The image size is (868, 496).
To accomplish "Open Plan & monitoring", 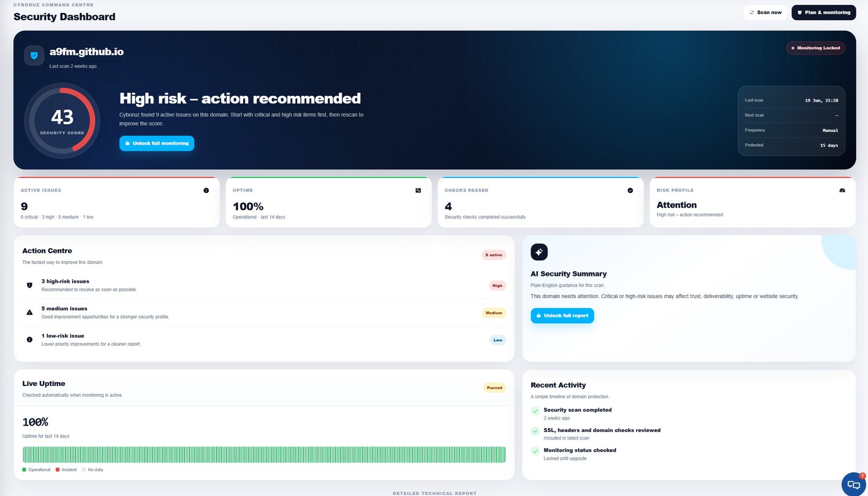I will (x=824, y=12).
